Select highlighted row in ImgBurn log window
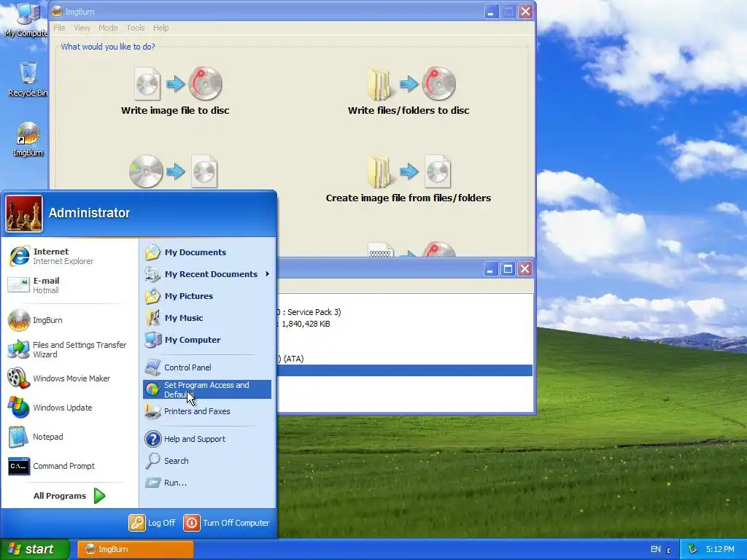This screenshot has height=560, width=747. tap(405, 370)
